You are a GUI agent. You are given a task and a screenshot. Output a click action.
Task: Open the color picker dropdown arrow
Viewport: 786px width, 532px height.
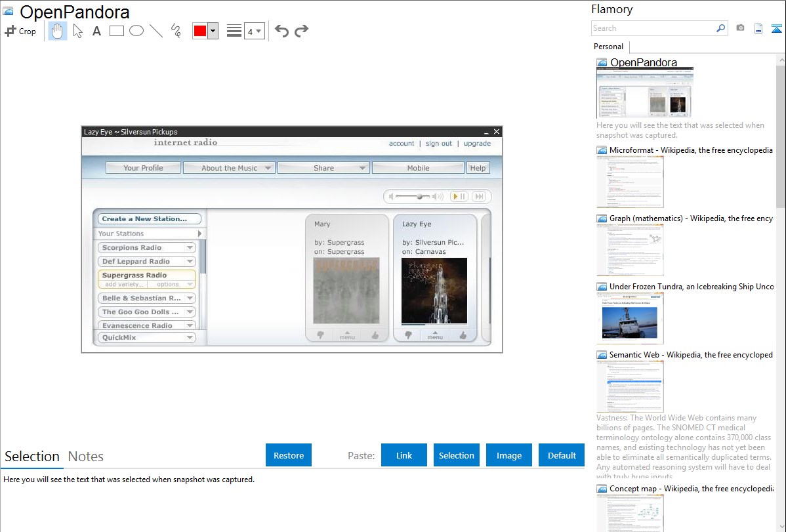(x=213, y=31)
